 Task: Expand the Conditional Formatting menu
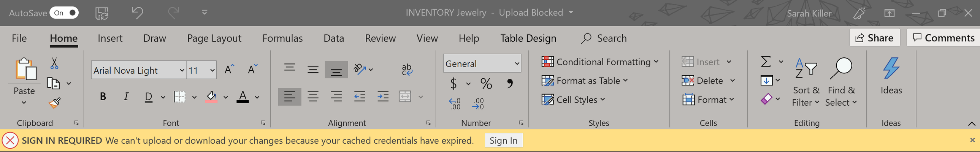[600, 62]
